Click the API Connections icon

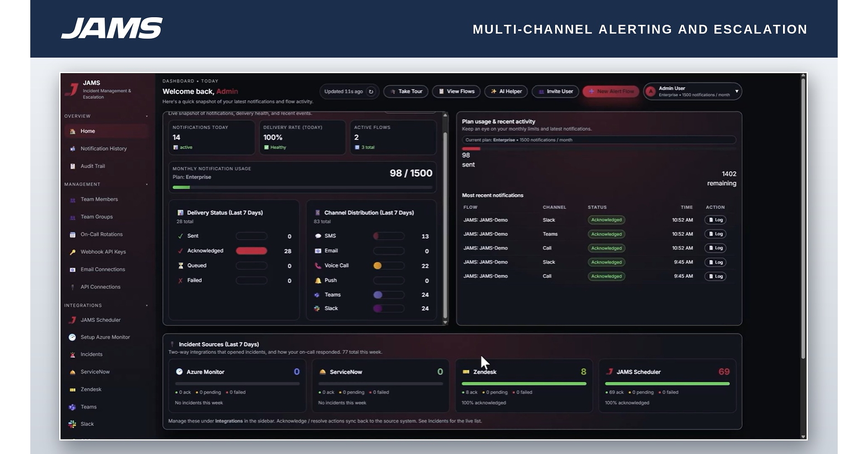point(72,287)
